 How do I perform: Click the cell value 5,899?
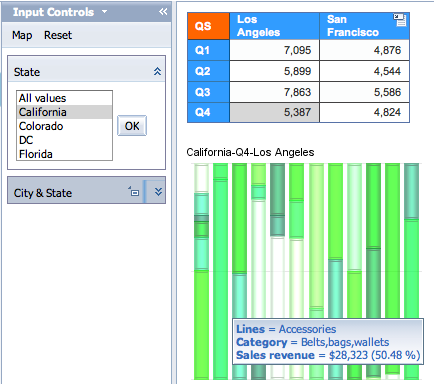point(274,71)
